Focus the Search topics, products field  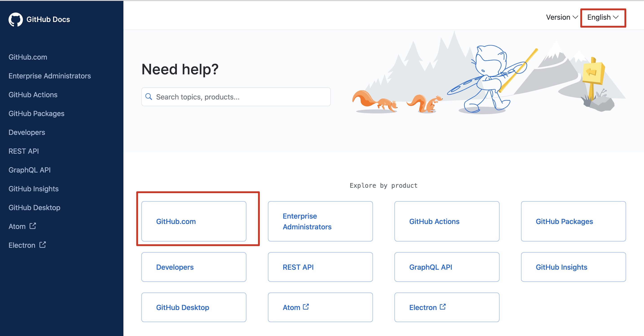pyautogui.click(x=240, y=97)
